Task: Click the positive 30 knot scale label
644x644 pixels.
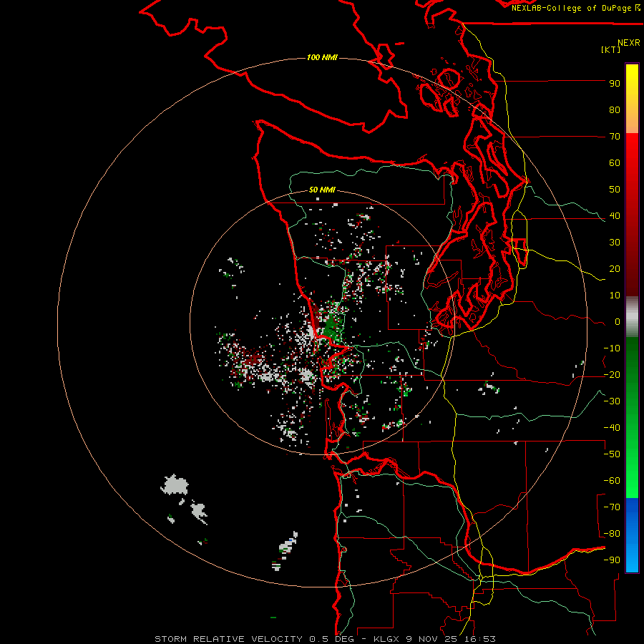Action: 615,243
